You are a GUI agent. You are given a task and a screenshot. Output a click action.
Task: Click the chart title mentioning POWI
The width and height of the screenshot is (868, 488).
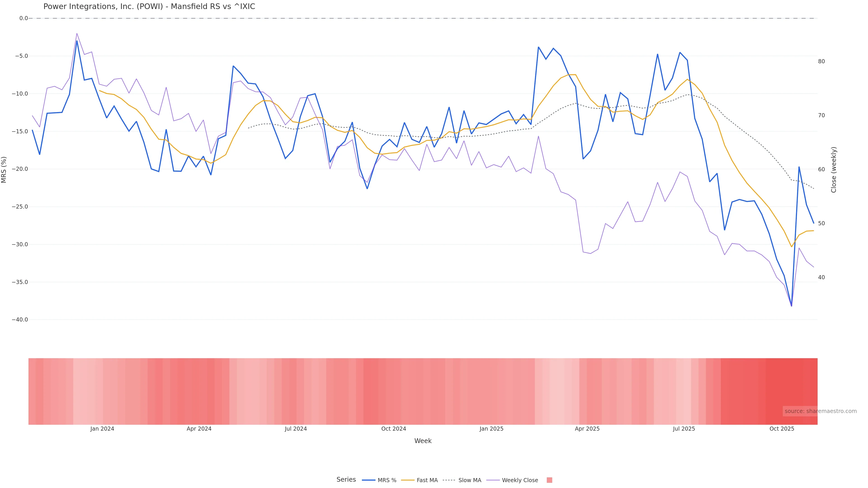click(x=149, y=6)
